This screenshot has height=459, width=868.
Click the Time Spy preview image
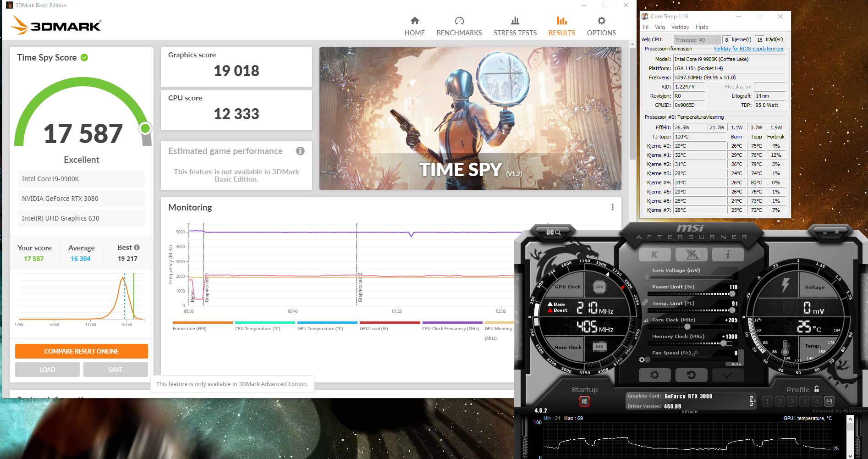point(470,118)
